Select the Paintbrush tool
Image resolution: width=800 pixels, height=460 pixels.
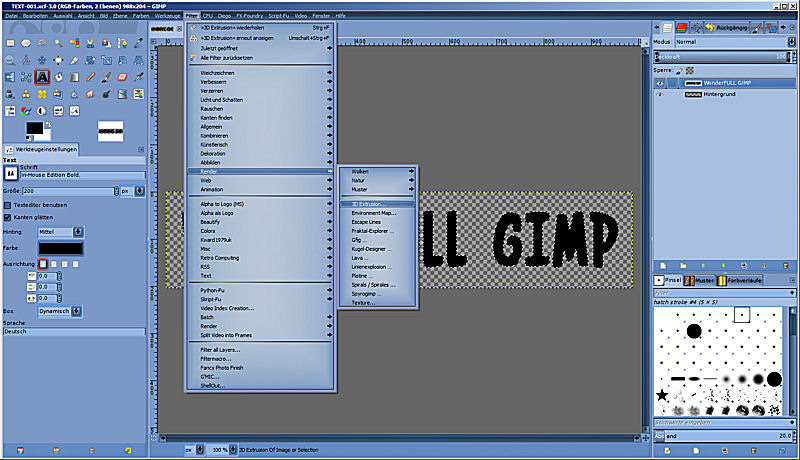(106, 77)
